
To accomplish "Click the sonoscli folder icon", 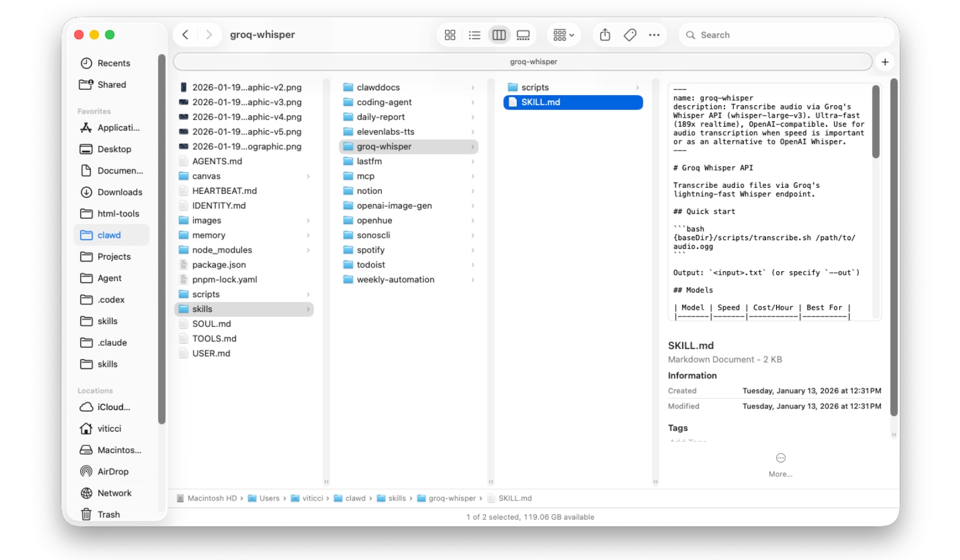I will pos(348,235).
